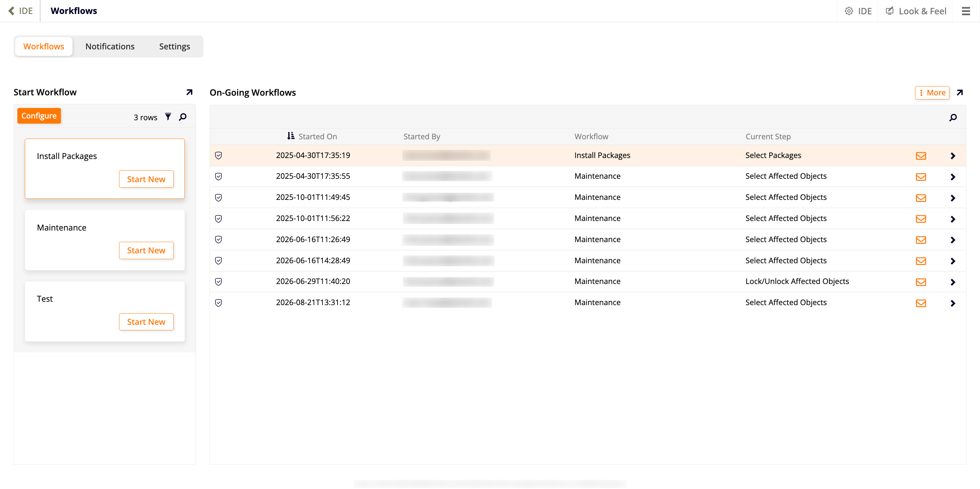The image size is (980, 489).
Task: Click shield icon for 2025-04-30T17:35:19 row
Action: [x=218, y=155]
